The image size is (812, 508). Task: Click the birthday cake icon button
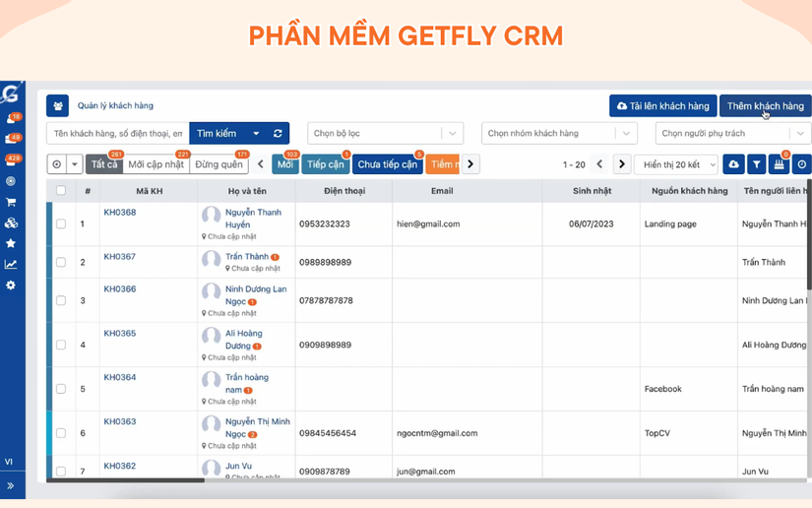pos(779,164)
